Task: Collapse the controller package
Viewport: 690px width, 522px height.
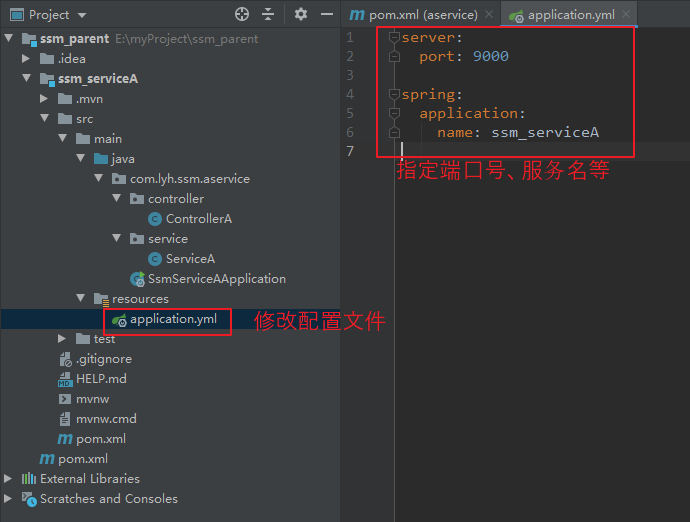Action: point(117,199)
